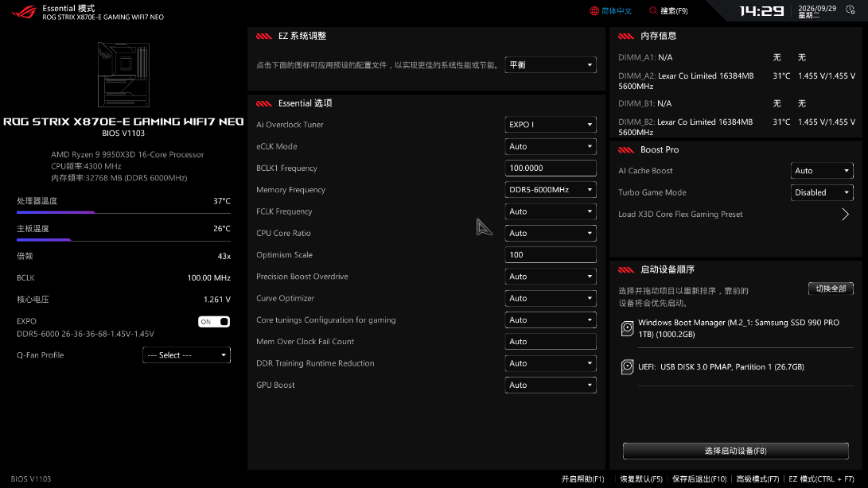Click the ROG logo icon

[24, 12]
